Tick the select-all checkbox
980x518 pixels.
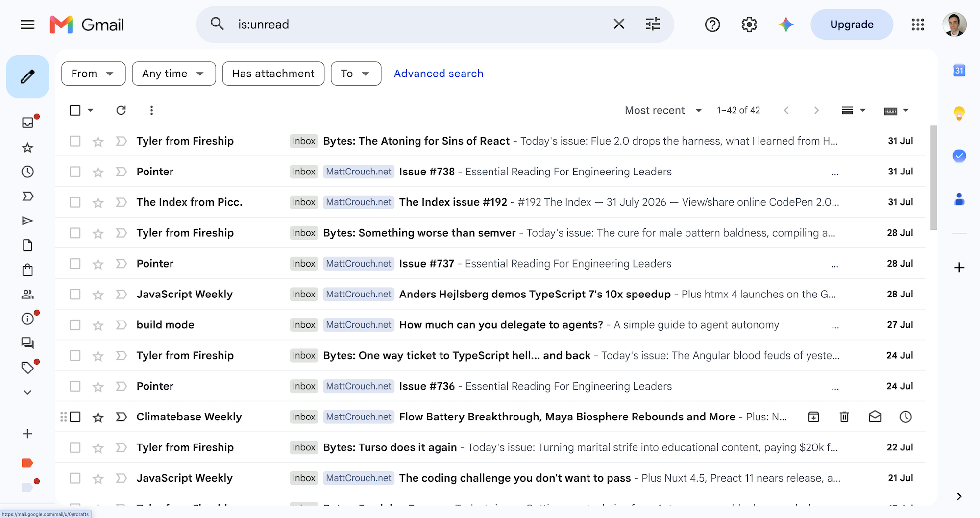tap(75, 110)
